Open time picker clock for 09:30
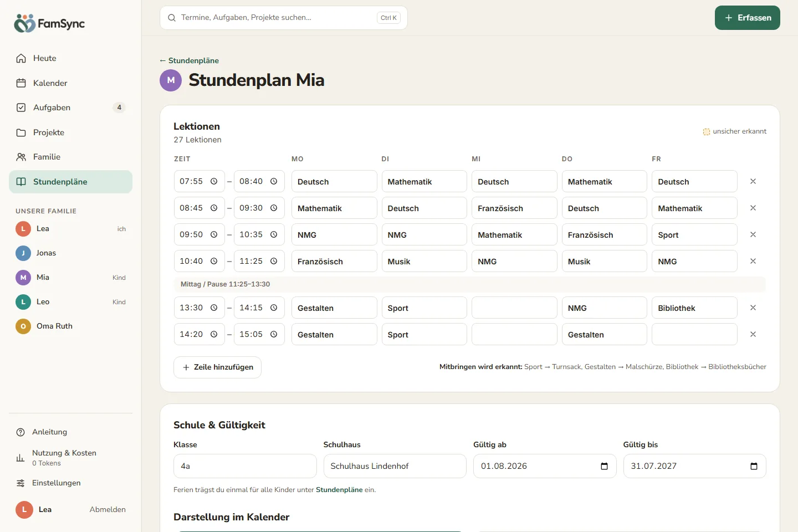The width and height of the screenshot is (798, 532). point(274,208)
